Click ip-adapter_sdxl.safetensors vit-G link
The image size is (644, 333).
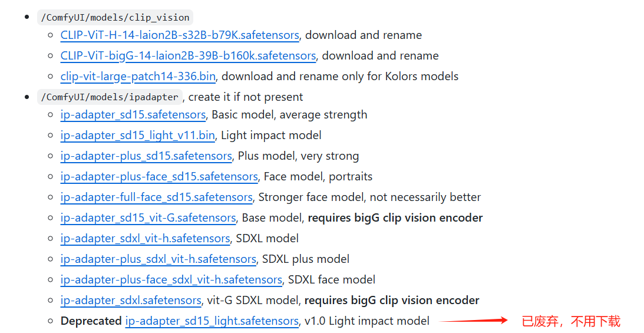coord(131,301)
